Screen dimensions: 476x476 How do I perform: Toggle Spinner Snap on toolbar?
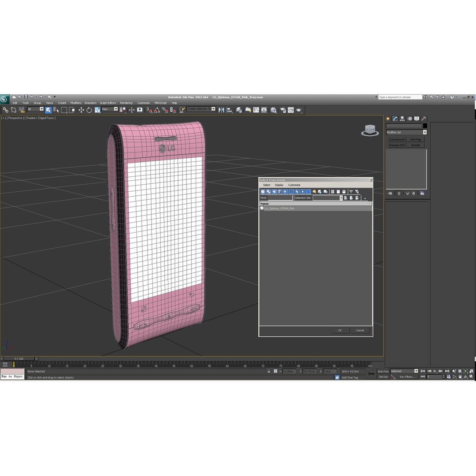(173, 110)
